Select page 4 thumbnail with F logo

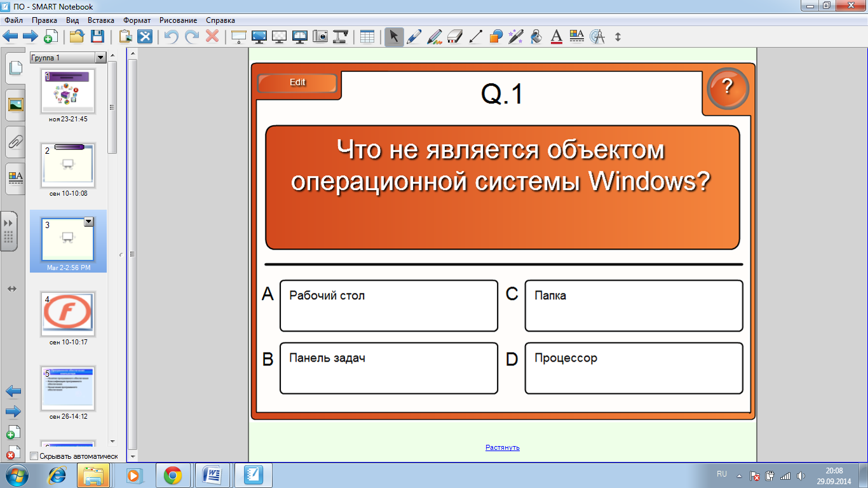68,315
